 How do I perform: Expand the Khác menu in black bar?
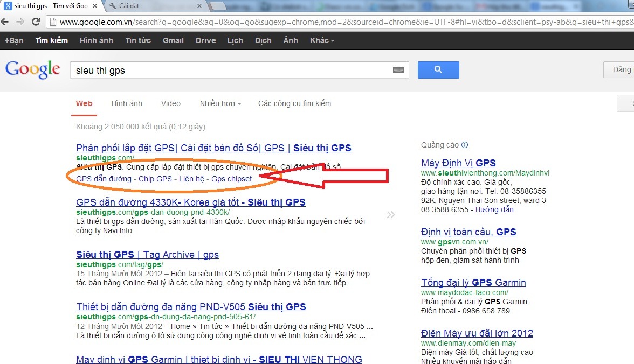click(322, 40)
